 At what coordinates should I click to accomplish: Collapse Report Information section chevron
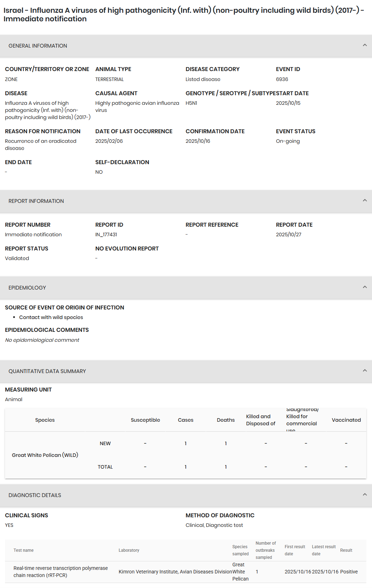pyautogui.click(x=365, y=200)
